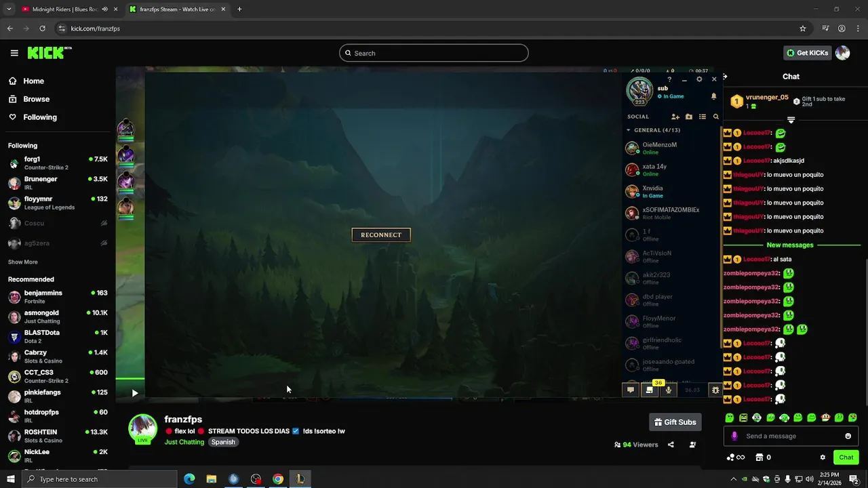Open Chrome from the Windows taskbar
Viewport: 868px width, 488px height.
[278, 479]
